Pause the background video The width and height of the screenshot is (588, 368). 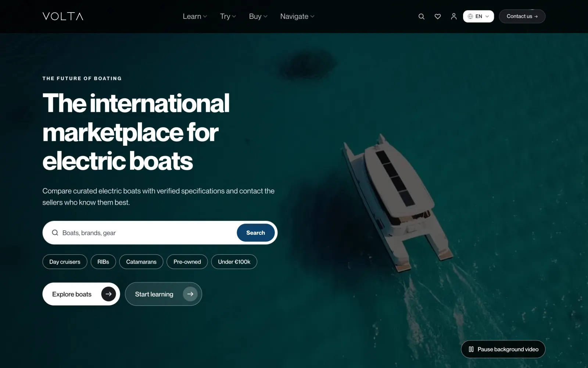(x=503, y=349)
